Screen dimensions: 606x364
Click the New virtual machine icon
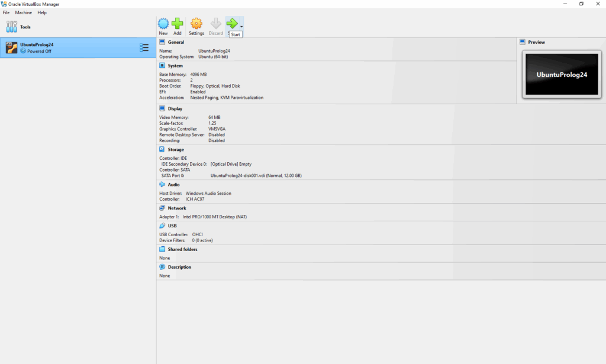point(163,24)
